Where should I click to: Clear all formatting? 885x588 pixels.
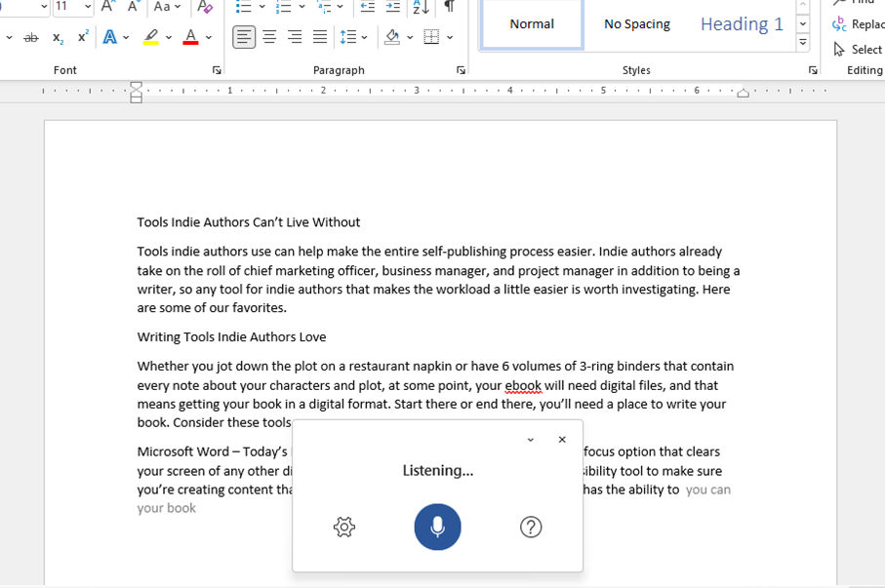click(x=205, y=7)
